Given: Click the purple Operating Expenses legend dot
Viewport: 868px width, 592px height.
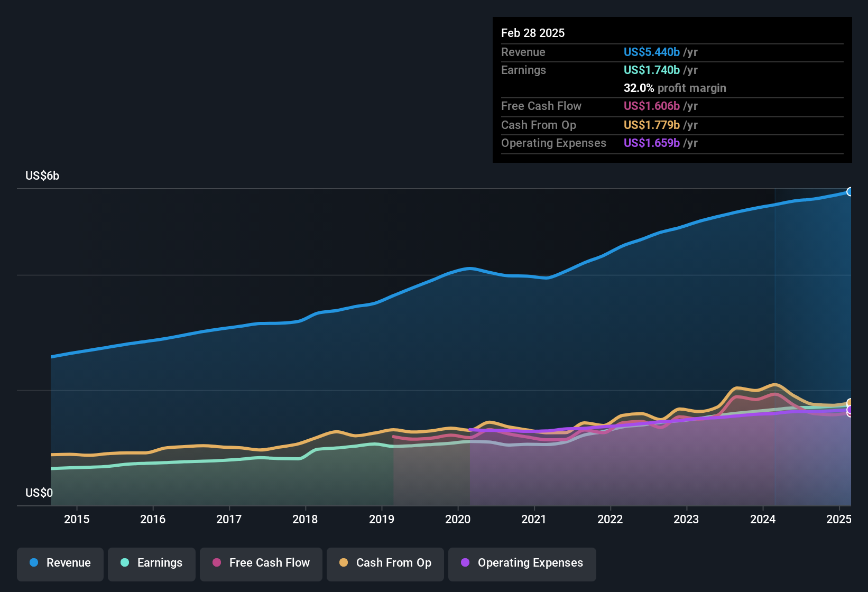Looking at the screenshot, I should (x=465, y=563).
